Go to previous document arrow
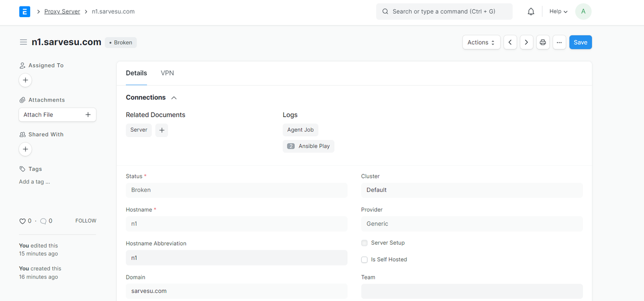The height and width of the screenshot is (301, 644). click(x=510, y=42)
